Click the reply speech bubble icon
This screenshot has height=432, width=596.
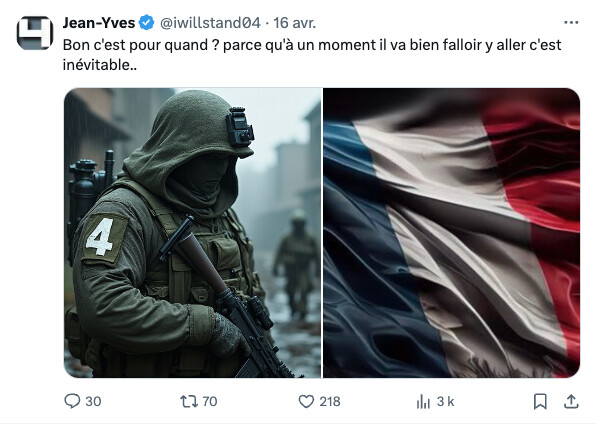pyautogui.click(x=72, y=401)
